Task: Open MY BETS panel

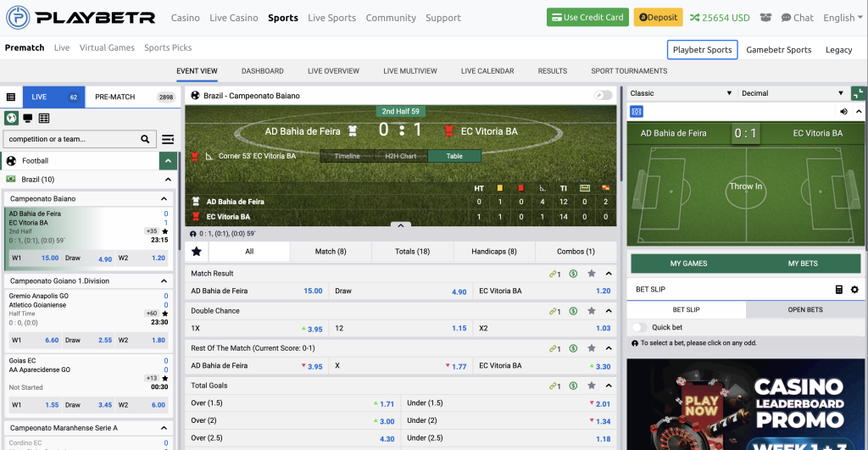Action: pyautogui.click(x=803, y=264)
